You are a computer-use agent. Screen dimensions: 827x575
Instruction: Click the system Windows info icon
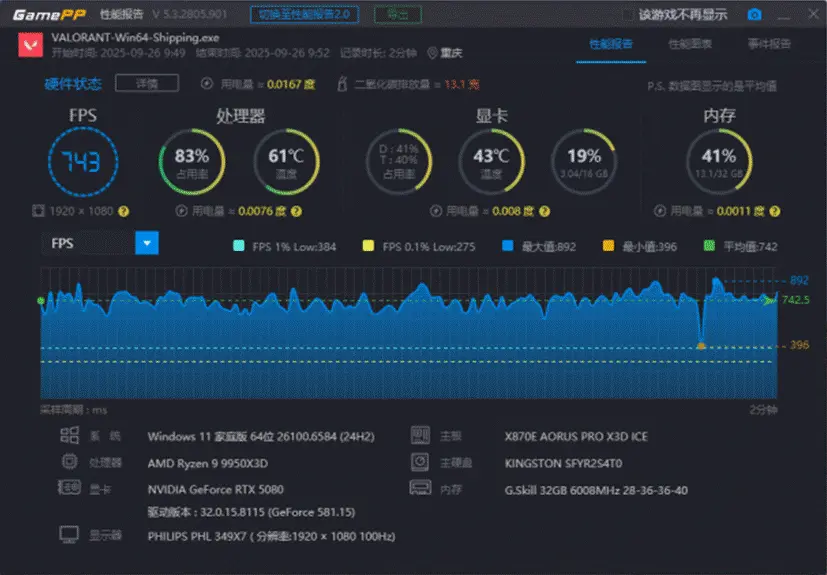pyautogui.click(x=70, y=435)
